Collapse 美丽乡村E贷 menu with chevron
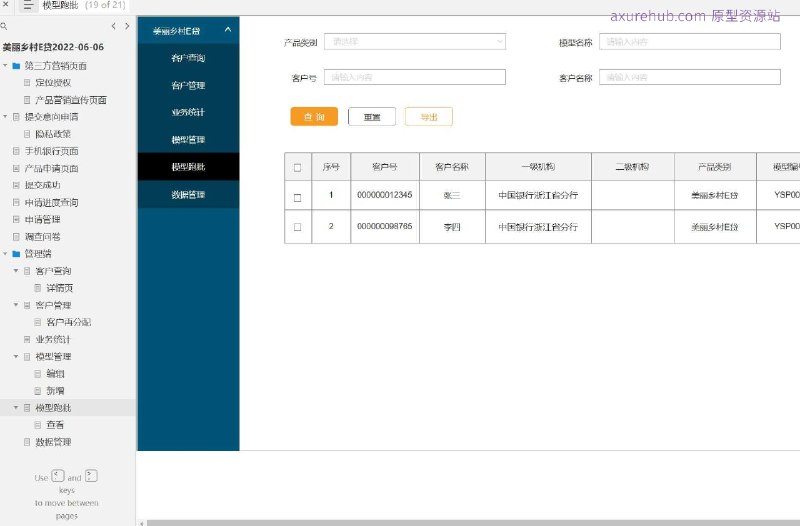 click(x=228, y=30)
